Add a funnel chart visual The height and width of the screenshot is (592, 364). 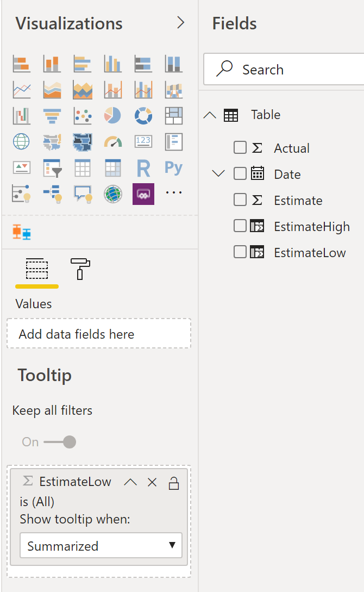click(x=52, y=116)
